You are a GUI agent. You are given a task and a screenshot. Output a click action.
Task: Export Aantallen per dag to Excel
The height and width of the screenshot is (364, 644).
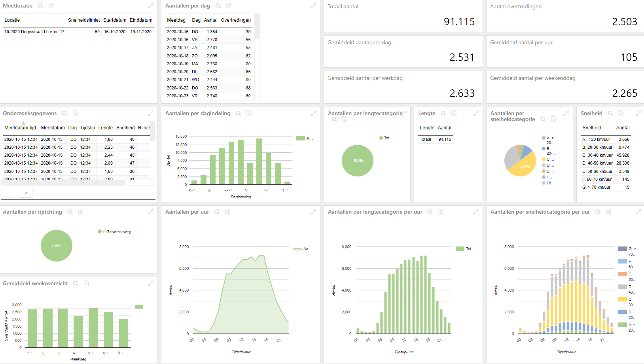pos(229,6)
